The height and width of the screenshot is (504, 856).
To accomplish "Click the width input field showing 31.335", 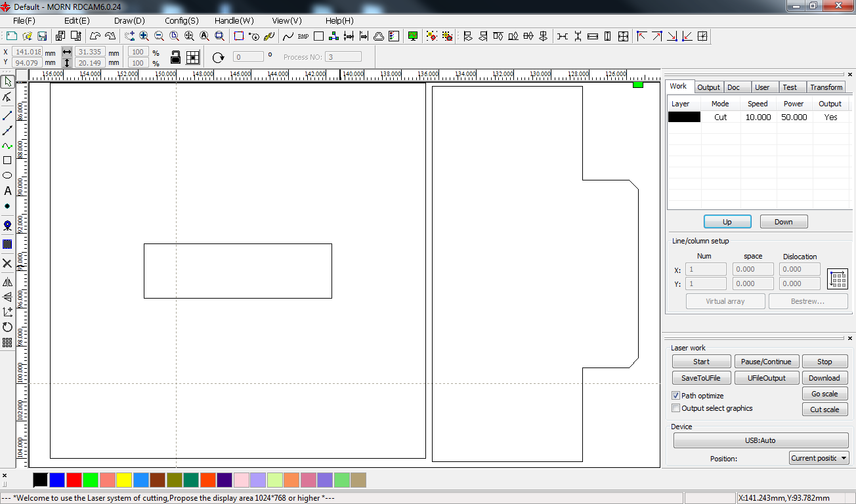I will (91, 52).
